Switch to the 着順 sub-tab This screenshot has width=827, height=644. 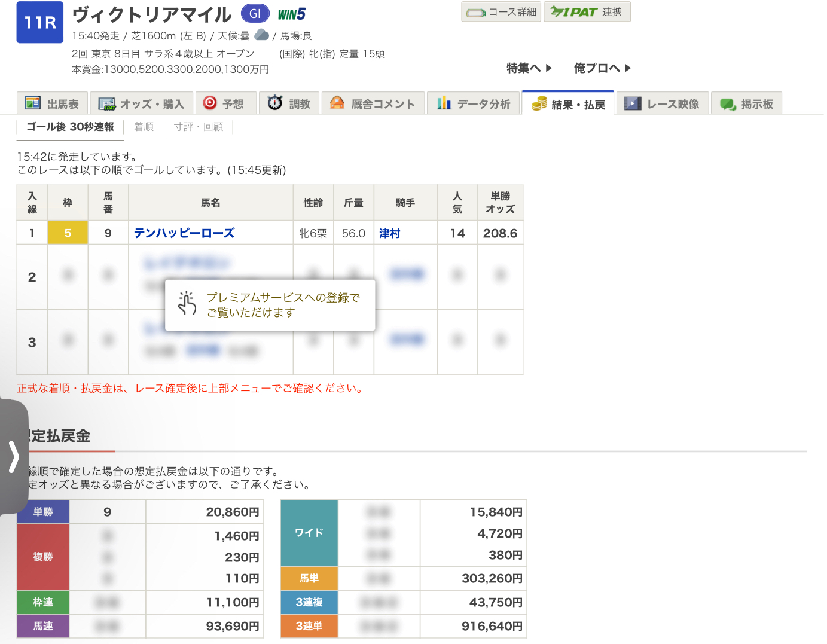(x=144, y=127)
